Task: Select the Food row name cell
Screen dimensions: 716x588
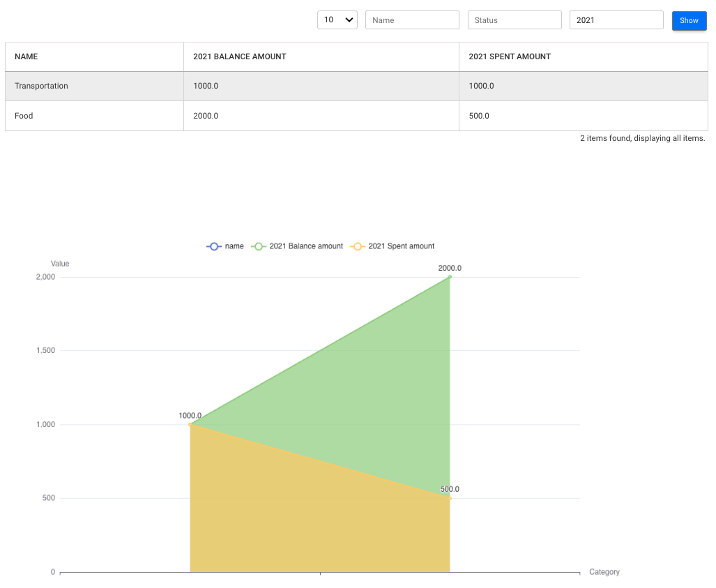Action: click(24, 116)
